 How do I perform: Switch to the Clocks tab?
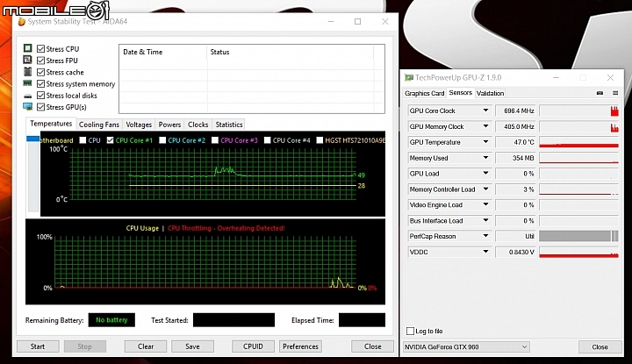pyautogui.click(x=197, y=125)
